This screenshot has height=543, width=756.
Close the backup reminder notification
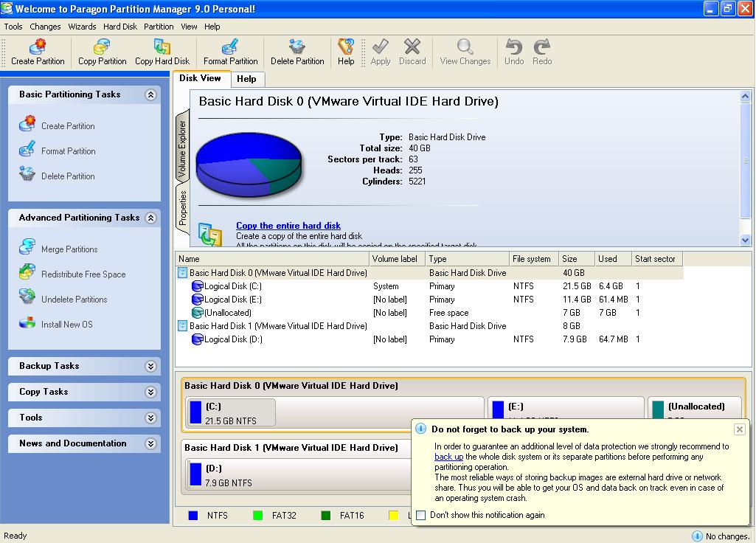739,429
